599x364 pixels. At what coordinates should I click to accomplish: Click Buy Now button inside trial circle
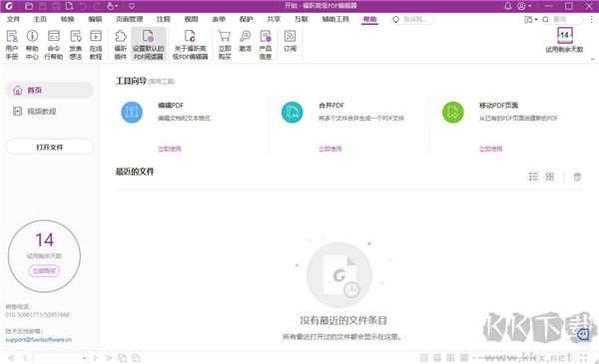44,271
